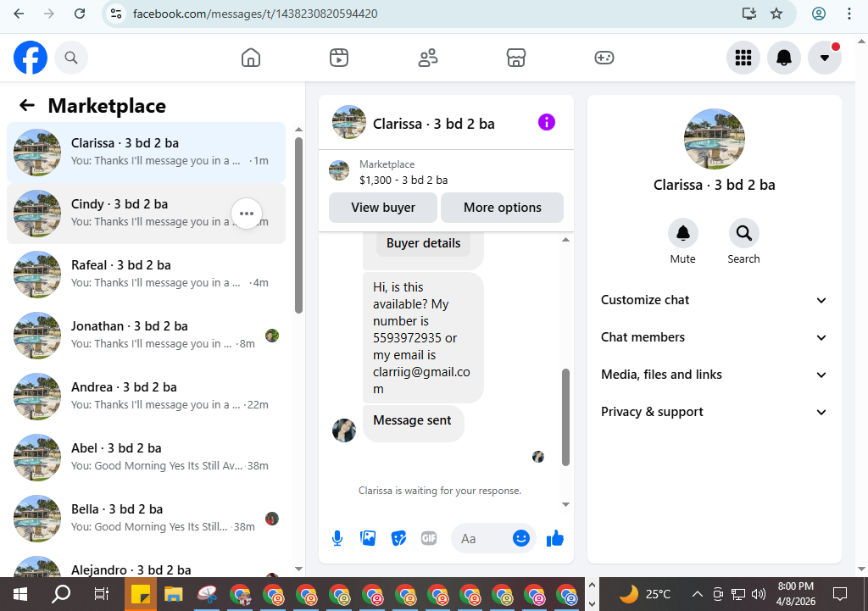The height and width of the screenshot is (611, 868).
Task: Open the emoji smiley picker
Action: [521, 538]
